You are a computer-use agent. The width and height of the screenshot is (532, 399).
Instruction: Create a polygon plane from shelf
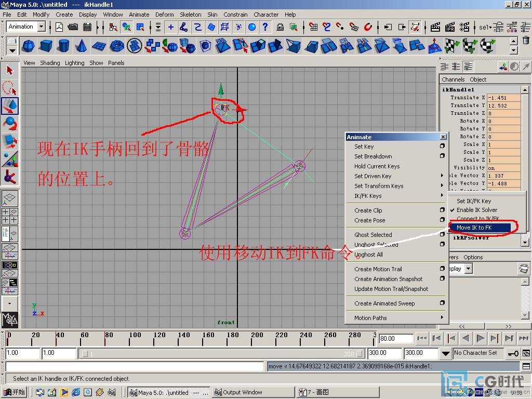click(x=99, y=46)
